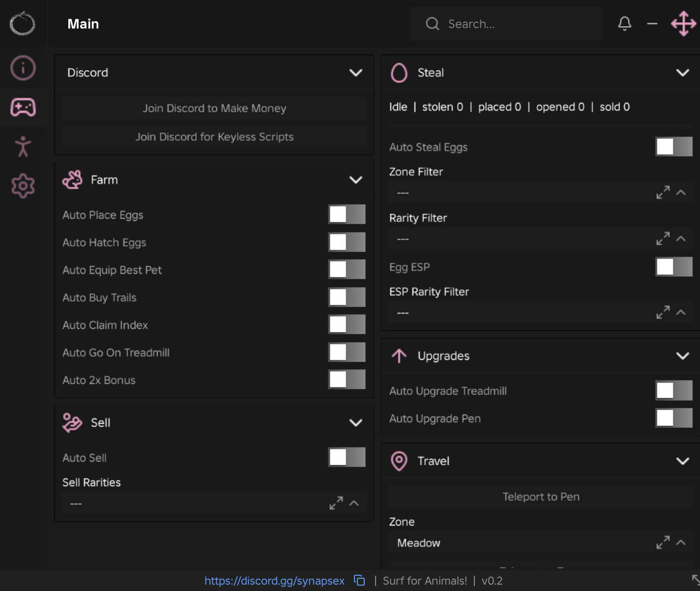Screen dimensions: 700x591
Task: Click the Upgrades arrow-up icon
Action: 399,356
